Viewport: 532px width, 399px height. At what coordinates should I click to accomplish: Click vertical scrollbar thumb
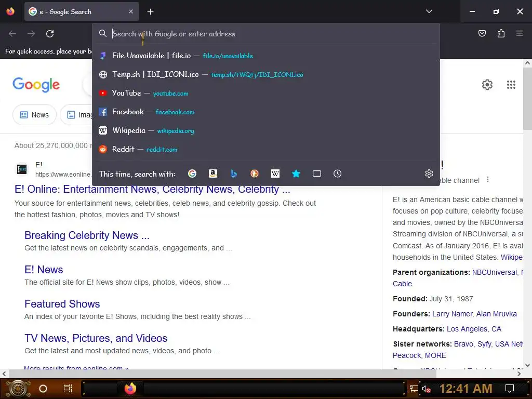coord(527,98)
